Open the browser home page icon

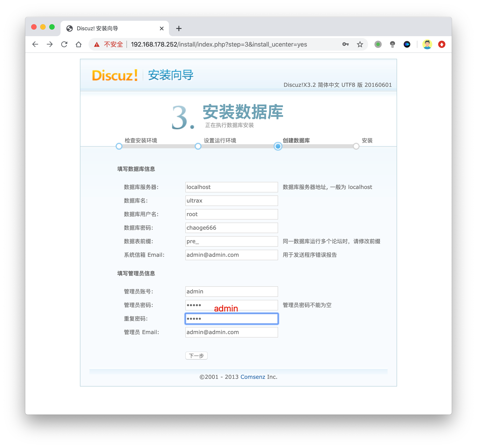[x=78, y=44]
